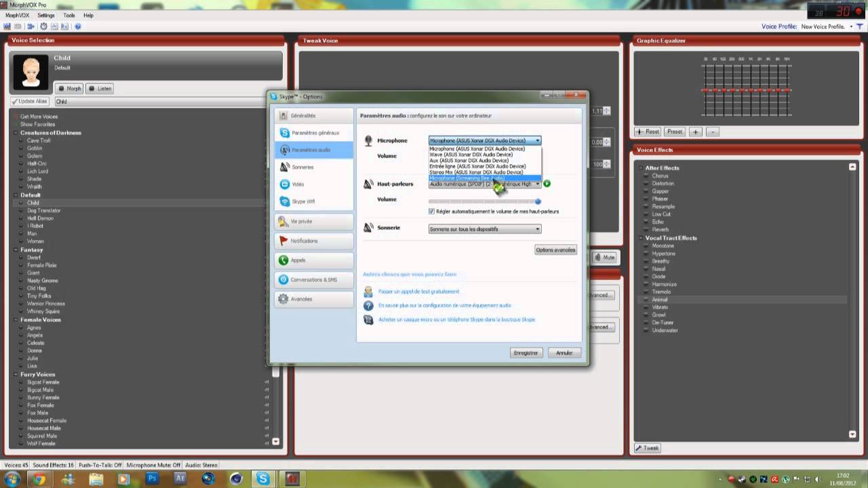Viewport: 868px width, 488px height.
Task: Open After Effects from the taskbar
Action: click(180, 479)
